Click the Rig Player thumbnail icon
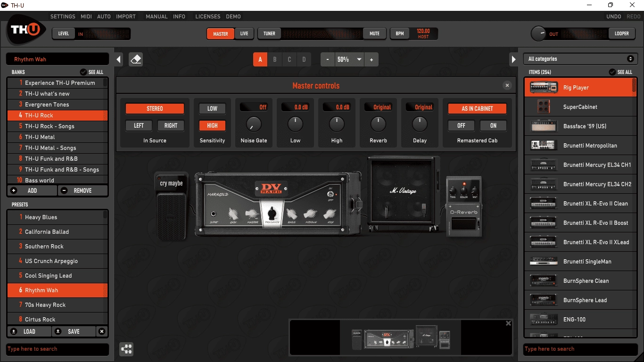This screenshot has width=644, height=362. click(544, 87)
